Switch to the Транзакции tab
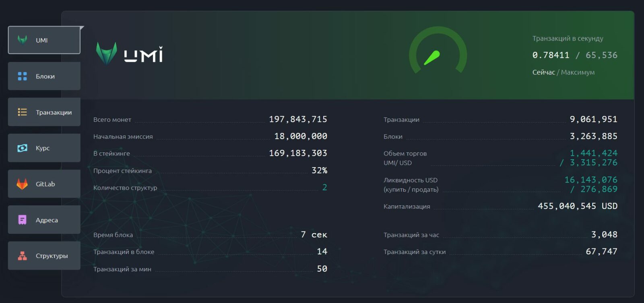 tap(54, 113)
